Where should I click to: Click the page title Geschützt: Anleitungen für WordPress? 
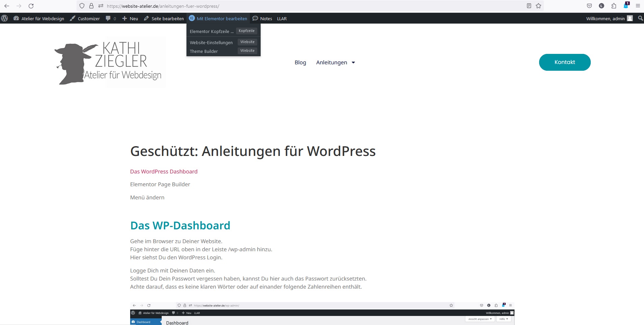[253, 151]
